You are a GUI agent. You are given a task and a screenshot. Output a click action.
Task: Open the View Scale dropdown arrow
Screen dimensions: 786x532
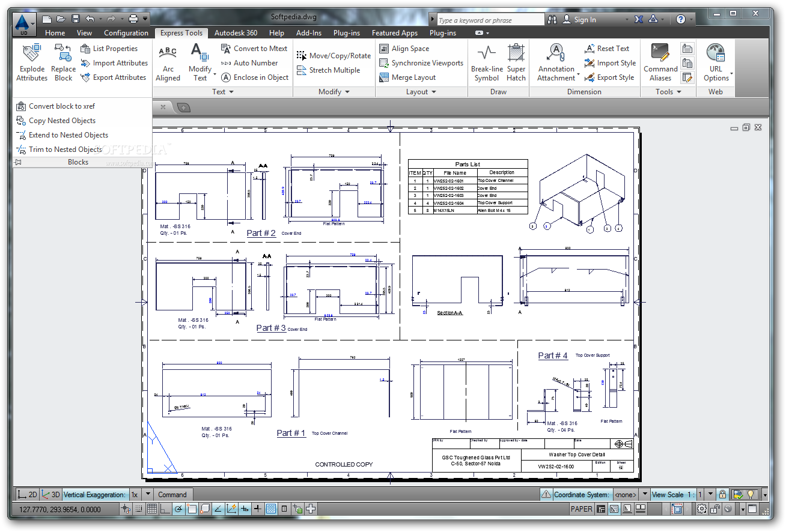tap(711, 495)
